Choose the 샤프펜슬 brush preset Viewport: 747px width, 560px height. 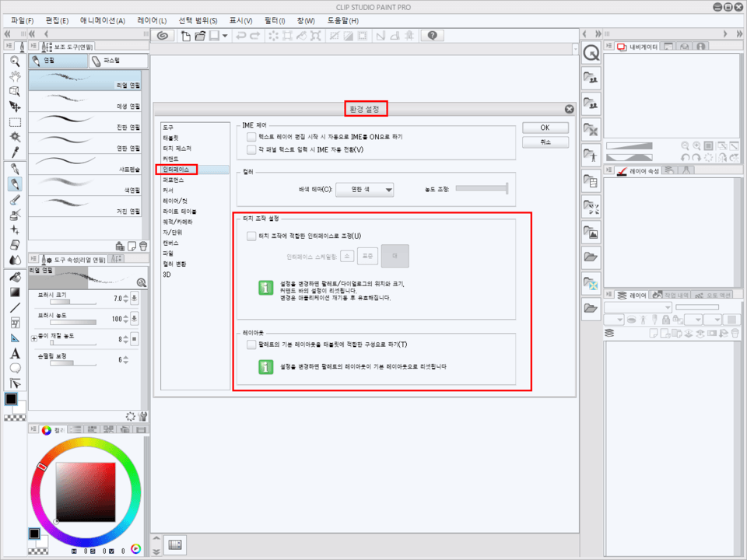[x=85, y=164]
